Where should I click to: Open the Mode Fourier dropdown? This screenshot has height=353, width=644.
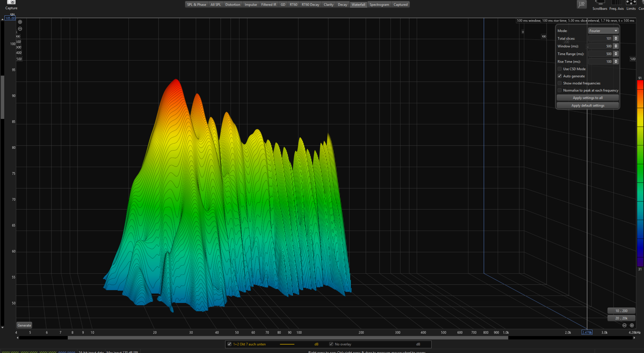[x=603, y=31]
